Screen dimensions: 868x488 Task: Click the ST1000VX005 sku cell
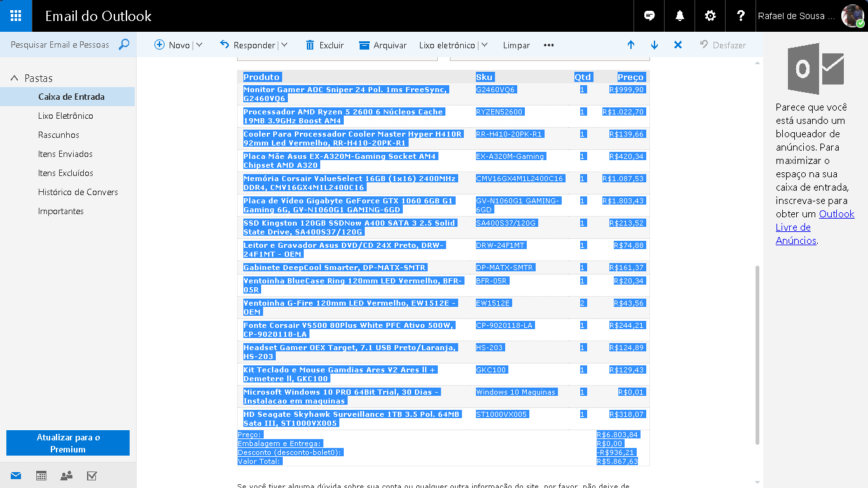click(502, 414)
